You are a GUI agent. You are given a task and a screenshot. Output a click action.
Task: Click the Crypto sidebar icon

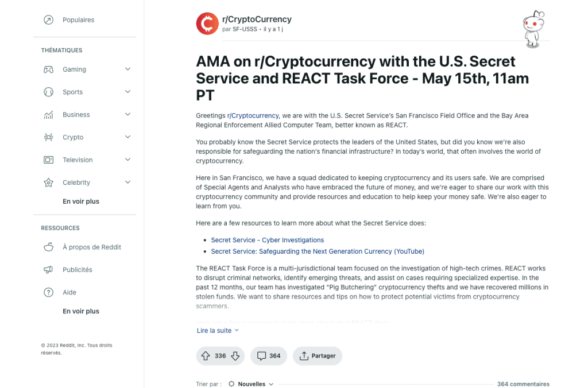click(x=48, y=137)
